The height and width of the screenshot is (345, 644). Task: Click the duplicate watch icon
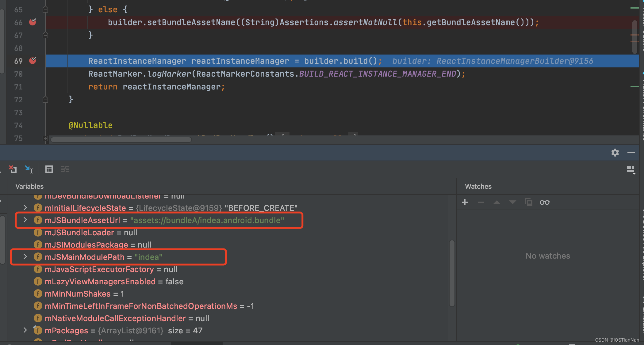pos(529,202)
